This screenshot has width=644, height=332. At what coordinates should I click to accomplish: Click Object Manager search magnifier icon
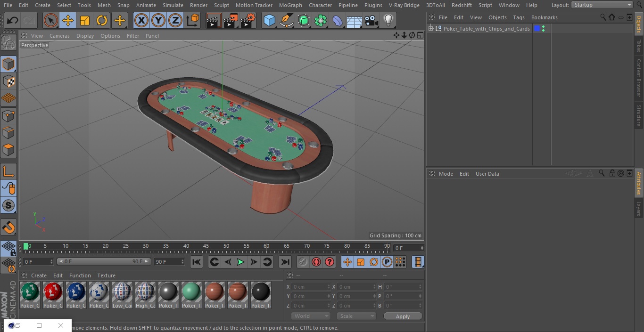(603, 17)
